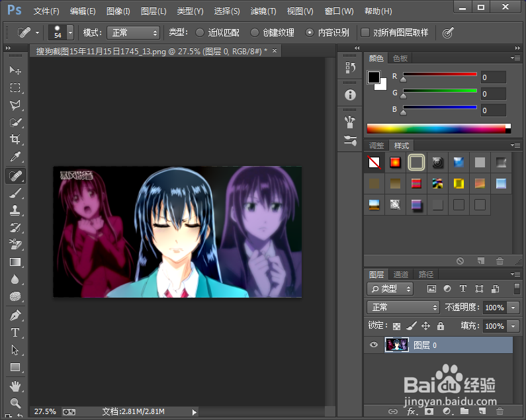526x420 pixels.
Task: Switch to the 色板 tab
Action: click(x=400, y=58)
